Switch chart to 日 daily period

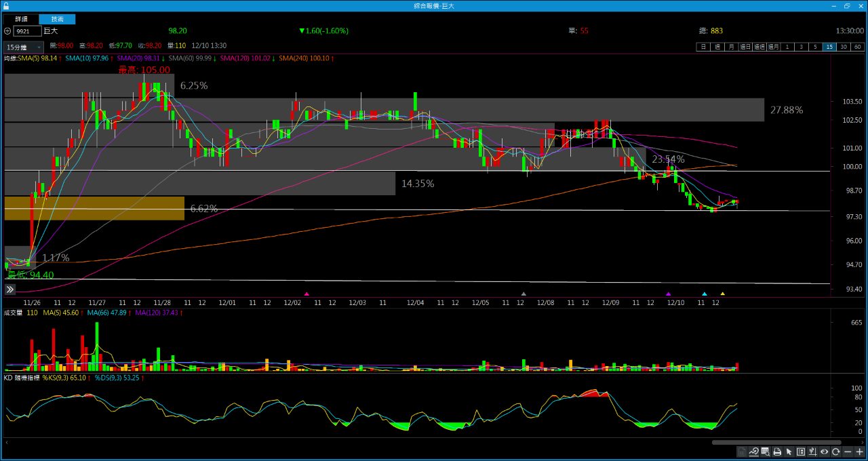pyautogui.click(x=703, y=47)
